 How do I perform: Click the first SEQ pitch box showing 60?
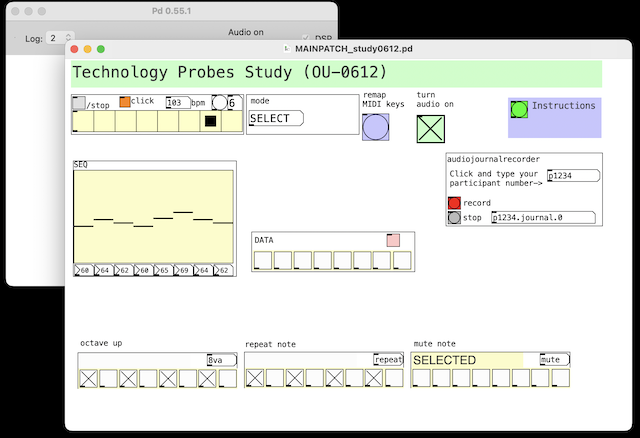point(83,270)
